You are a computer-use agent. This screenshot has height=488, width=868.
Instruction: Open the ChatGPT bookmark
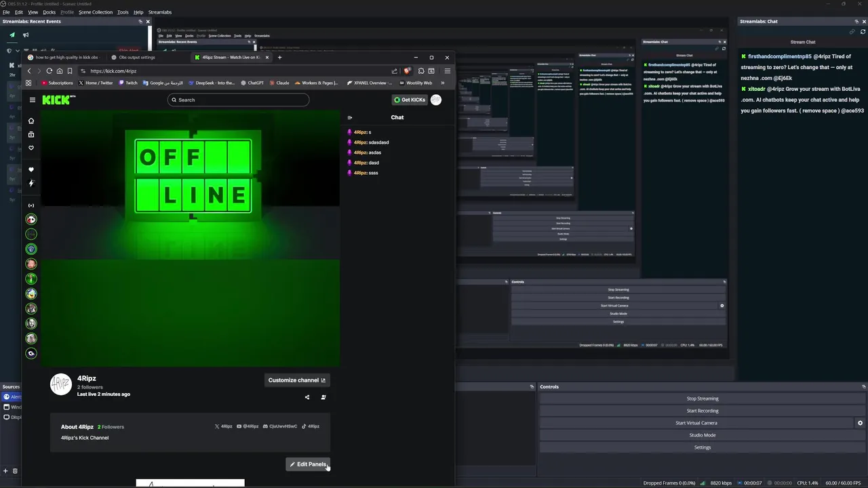point(252,83)
